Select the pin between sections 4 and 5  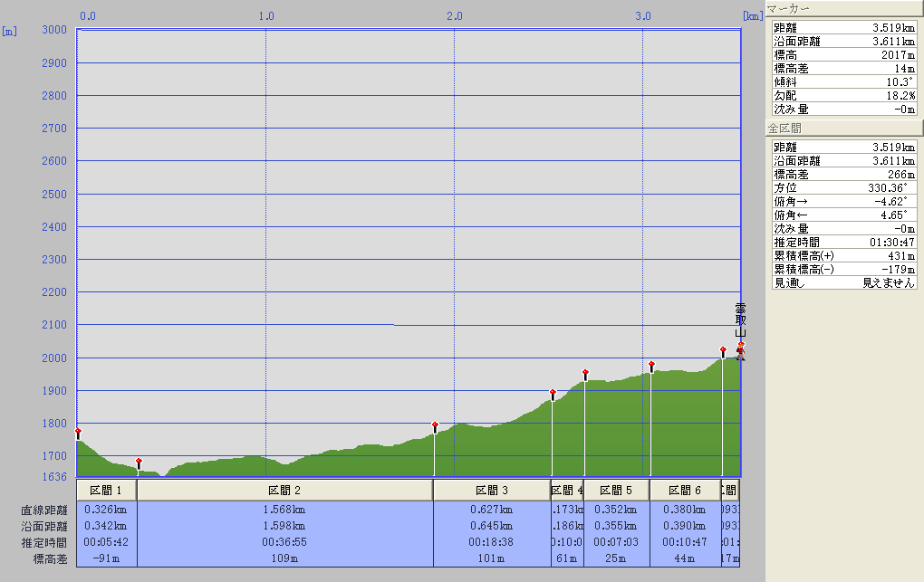[x=585, y=373]
